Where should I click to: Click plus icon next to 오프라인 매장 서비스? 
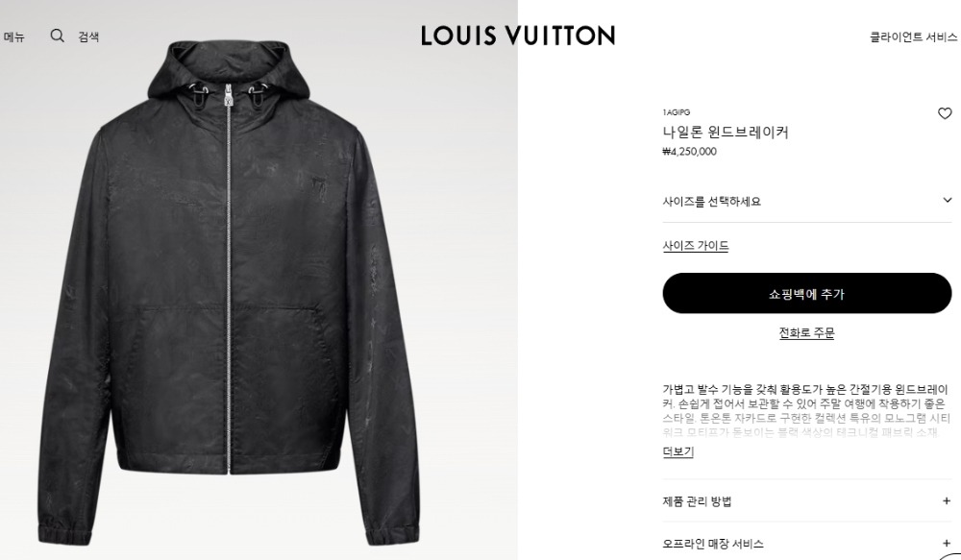[947, 543]
